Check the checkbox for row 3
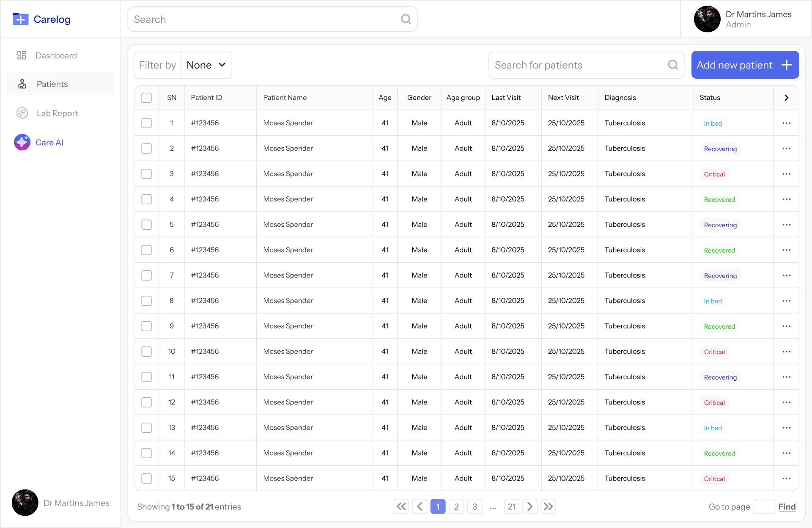 146,174
